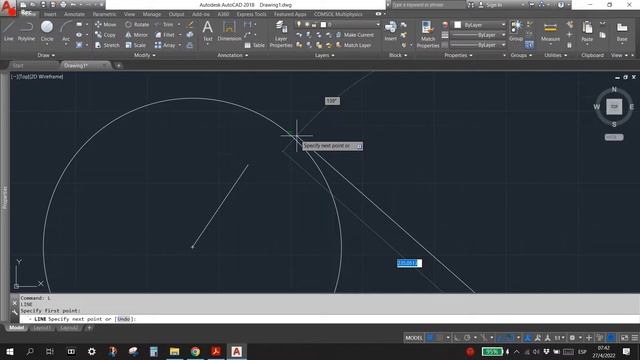The height and width of the screenshot is (360, 640).
Task: Click the Copy tool in Modify panel
Action: (105, 35)
